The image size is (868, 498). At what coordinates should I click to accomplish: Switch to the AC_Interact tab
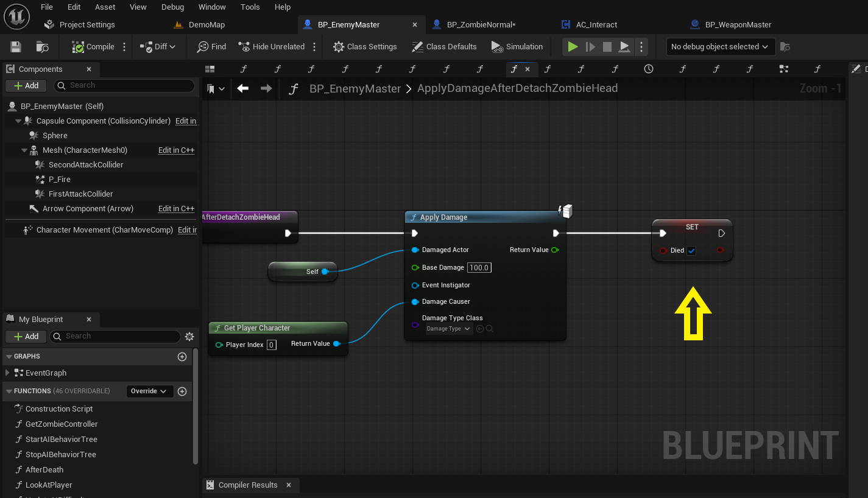point(589,25)
